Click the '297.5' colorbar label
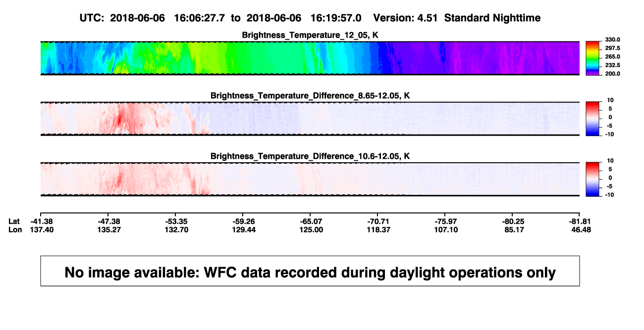This screenshot has width=644, height=330. coord(612,48)
